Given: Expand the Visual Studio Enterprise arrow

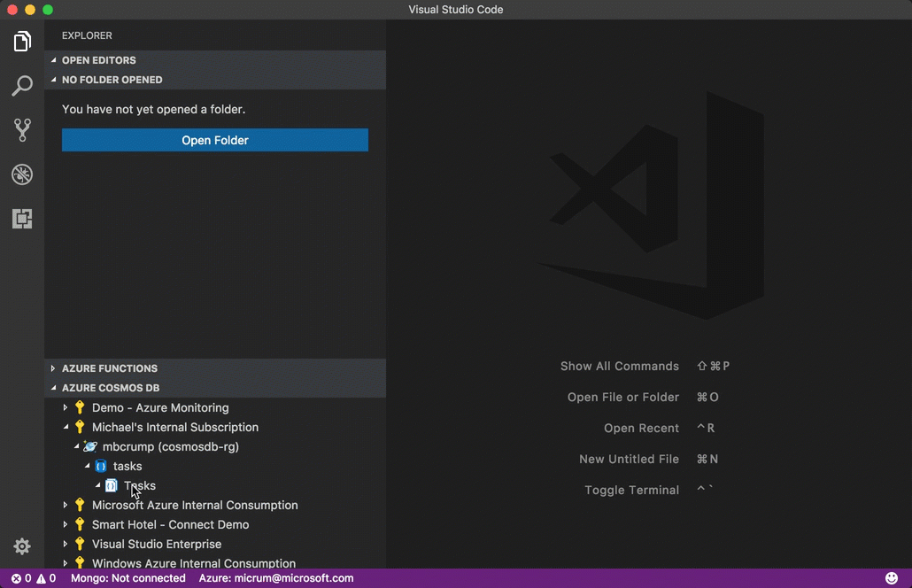Looking at the screenshot, I should [66, 544].
